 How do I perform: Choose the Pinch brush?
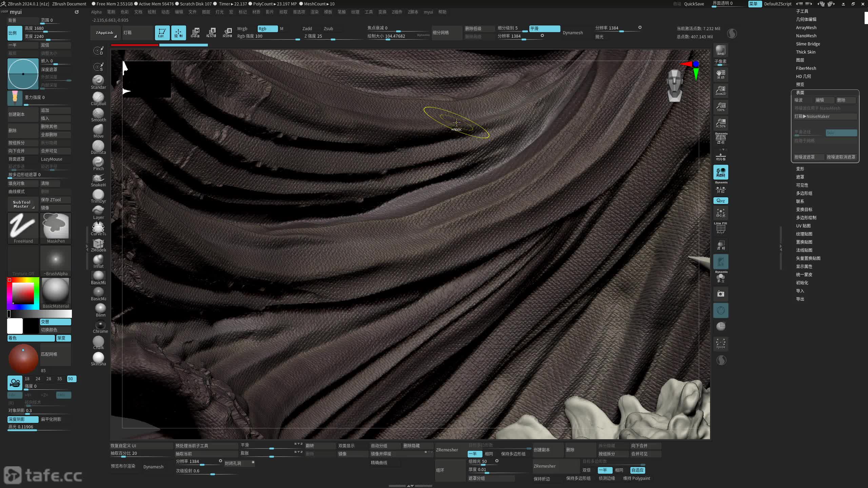(x=98, y=163)
